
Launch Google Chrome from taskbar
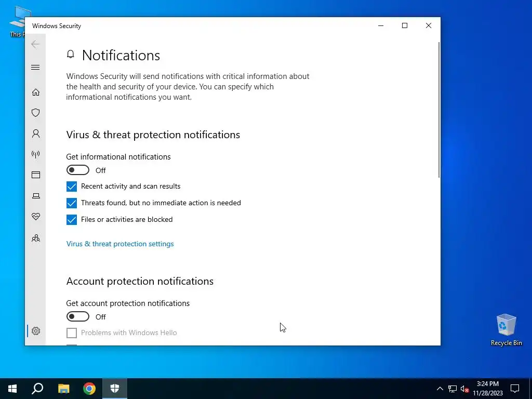click(89, 389)
